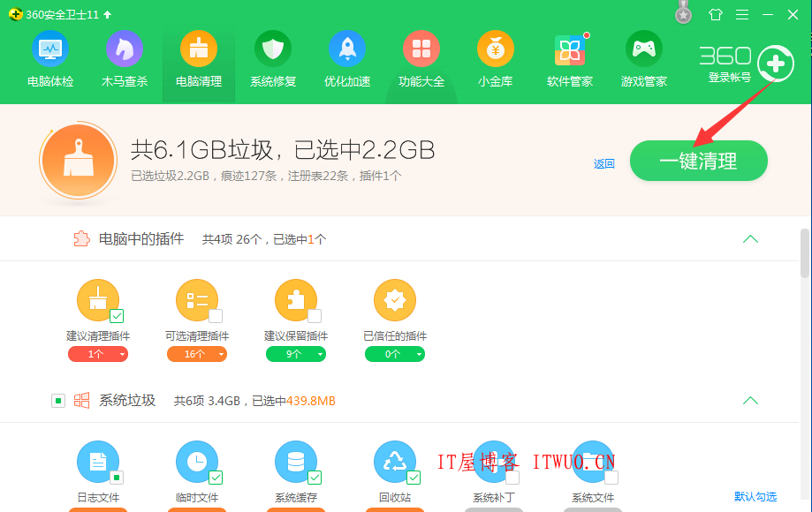Collapse 系统垃圾 section chevron
The width and height of the screenshot is (812, 512).
click(750, 400)
